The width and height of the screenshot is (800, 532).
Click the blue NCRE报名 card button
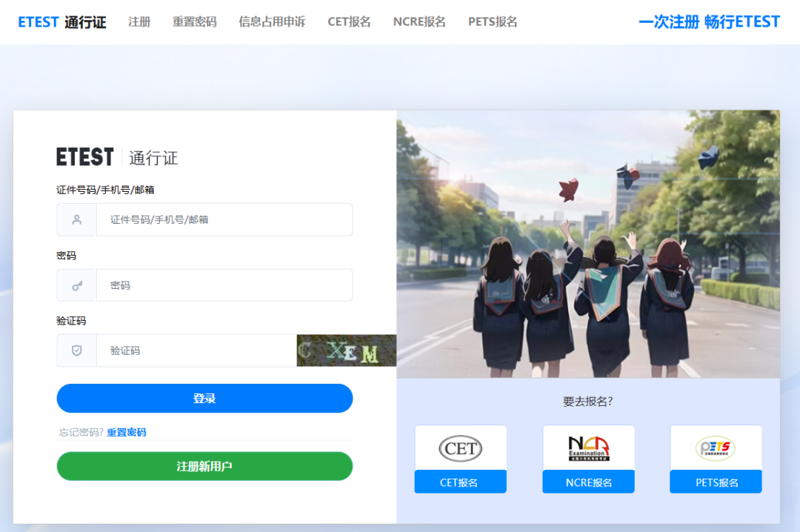click(588, 482)
